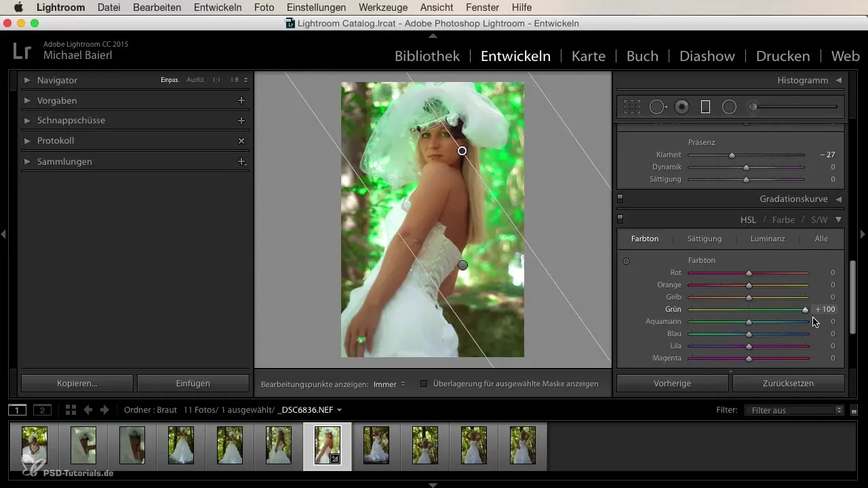The width and height of the screenshot is (868, 488).
Task: Select the Alle tab in HSL
Action: (x=821, y=239)
